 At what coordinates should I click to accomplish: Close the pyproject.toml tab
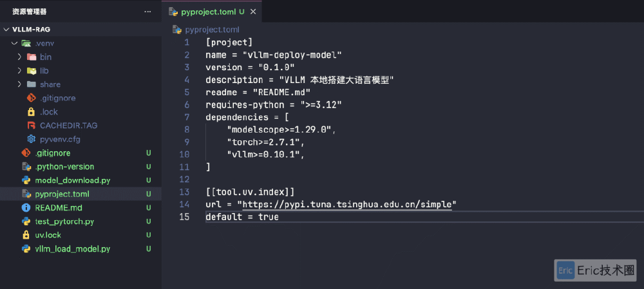253,12
